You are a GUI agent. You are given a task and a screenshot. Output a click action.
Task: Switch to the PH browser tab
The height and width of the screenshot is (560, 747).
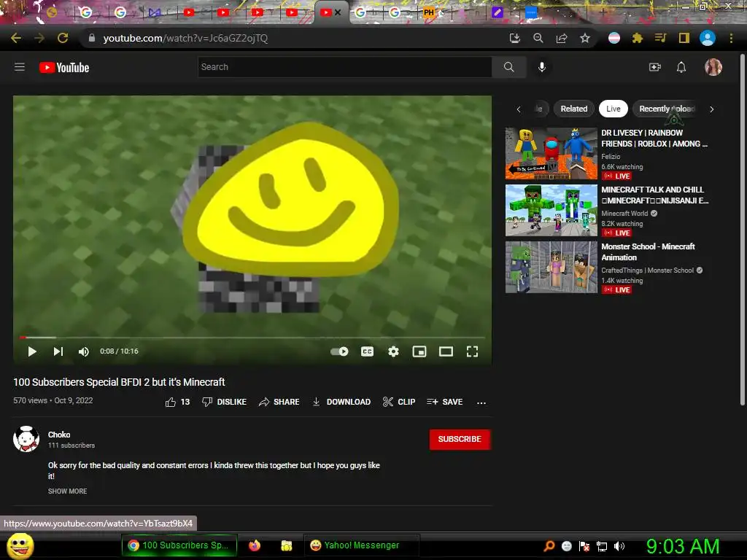point(429,12)
